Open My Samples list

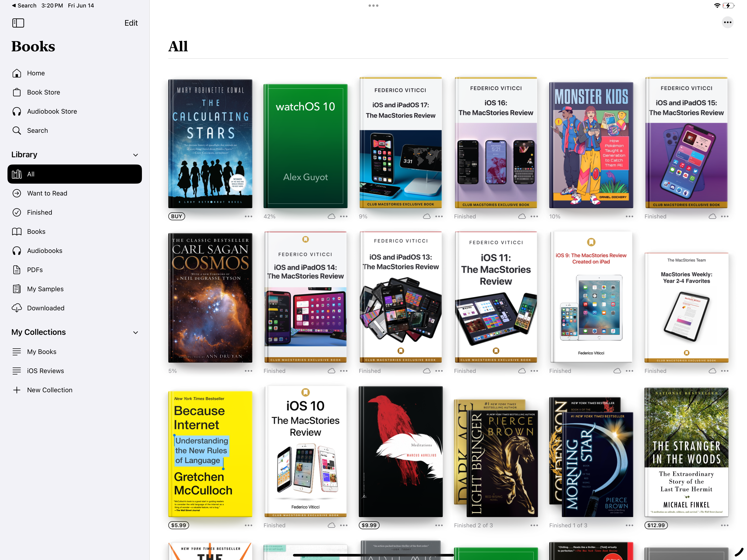tap(75, 289)
